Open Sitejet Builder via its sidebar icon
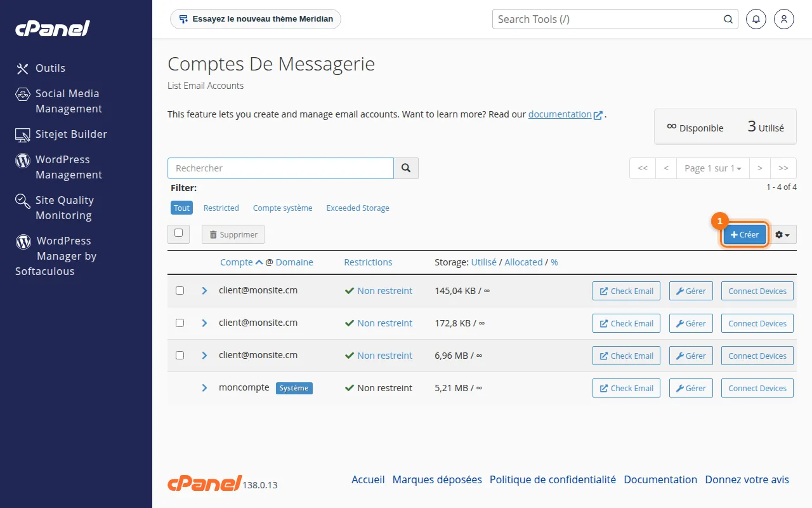The image size is (812, 508). 23,135
